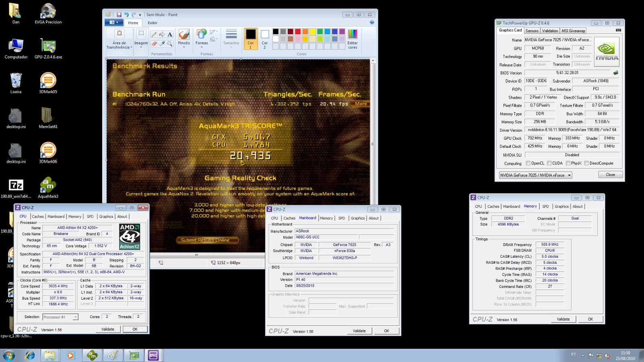644x362 pixels.
Task: Open the shape outline dropdown in Paint
Action: tap(214, 32)
